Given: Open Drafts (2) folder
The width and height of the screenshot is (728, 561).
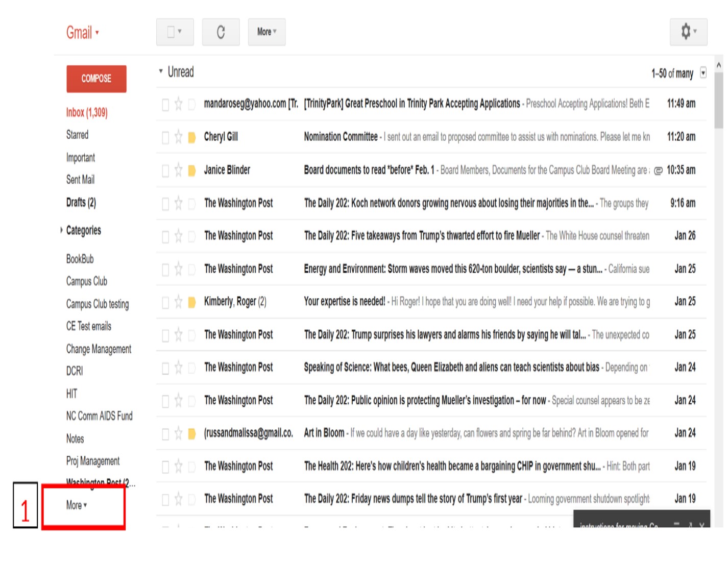Looking at the screenshot, I should point(81,203).
